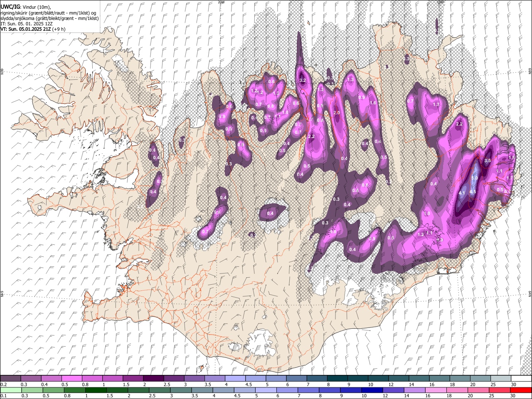Click the "2.5" label of the lower scale
Viewport: 532px width, 399px height.
pos(151,396)
